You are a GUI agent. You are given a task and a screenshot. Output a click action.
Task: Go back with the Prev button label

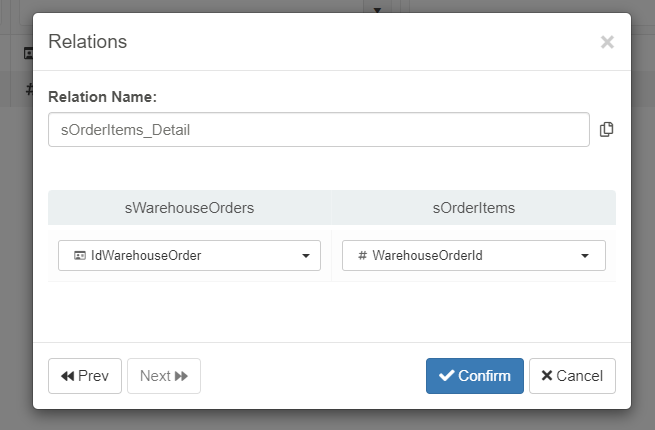[x=93, y=376]
